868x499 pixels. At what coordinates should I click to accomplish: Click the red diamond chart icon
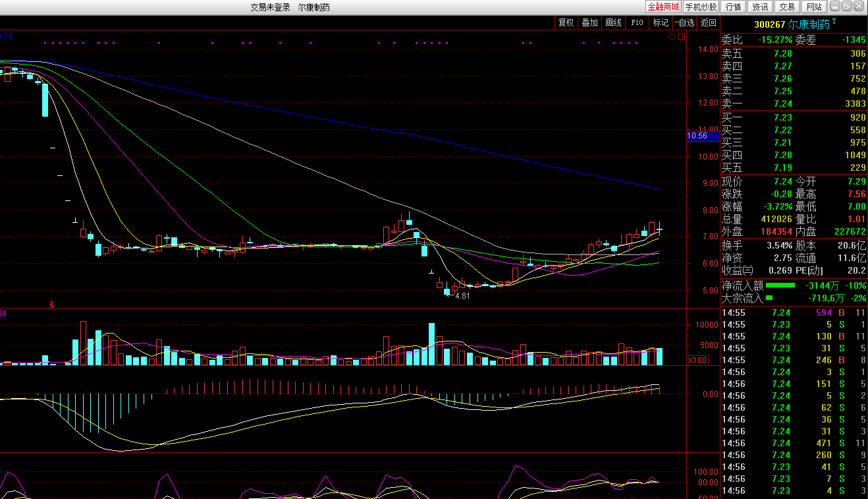[672, 37]
